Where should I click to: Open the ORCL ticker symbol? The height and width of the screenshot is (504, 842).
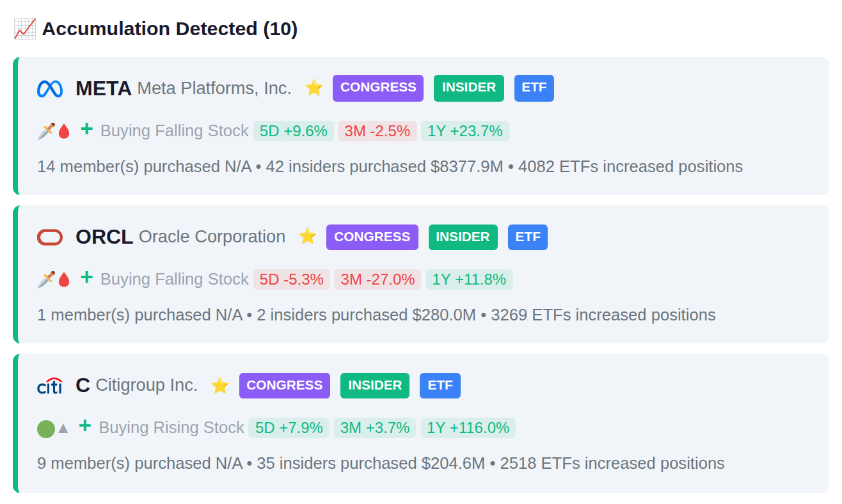coord(104,237)
